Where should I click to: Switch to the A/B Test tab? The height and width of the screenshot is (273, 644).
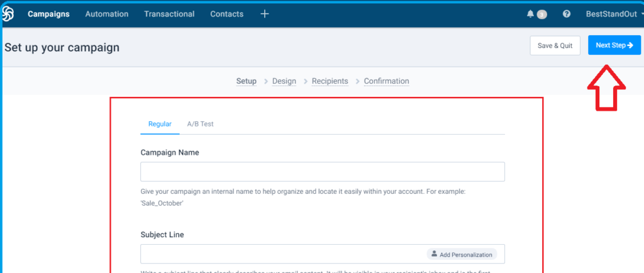point(201,124)
